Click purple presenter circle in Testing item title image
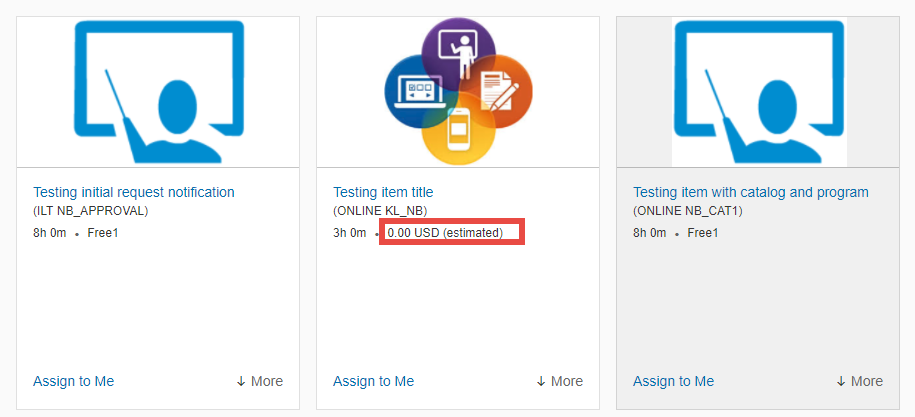The height and width of the screenshot is (417, 915). tap(459, 52)
